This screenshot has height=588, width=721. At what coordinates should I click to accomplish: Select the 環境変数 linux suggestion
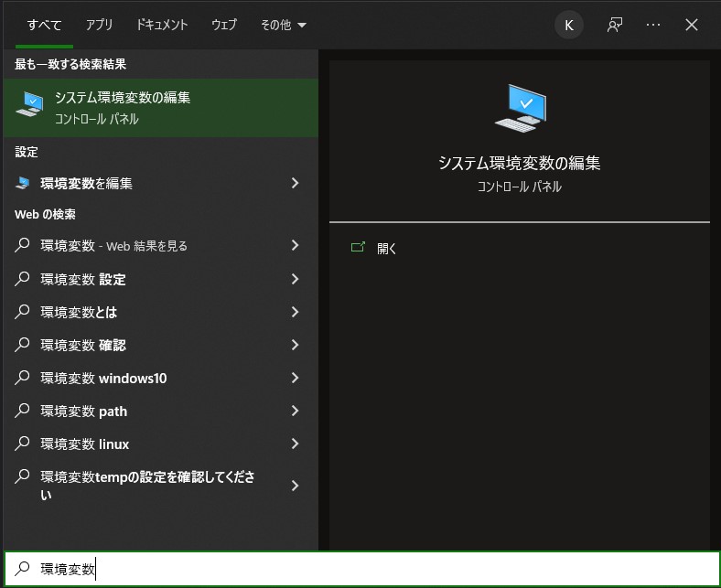point(160,444)
